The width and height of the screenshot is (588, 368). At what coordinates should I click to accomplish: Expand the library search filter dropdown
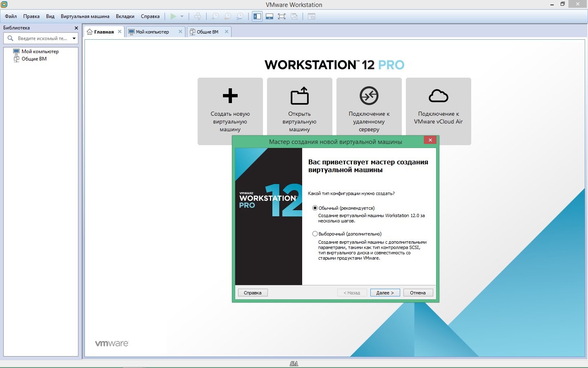[74, 38]
